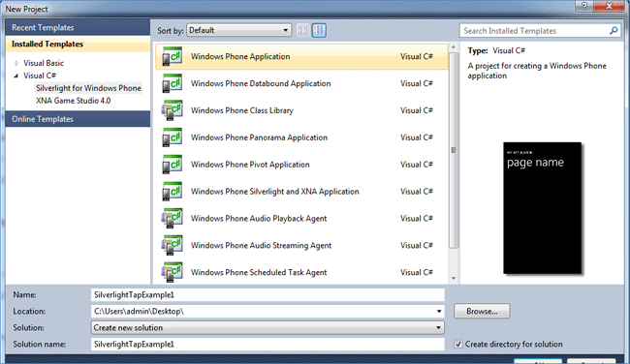Click the Windows Phone Databound Application icon
The image size is (630, 364).
172,83
